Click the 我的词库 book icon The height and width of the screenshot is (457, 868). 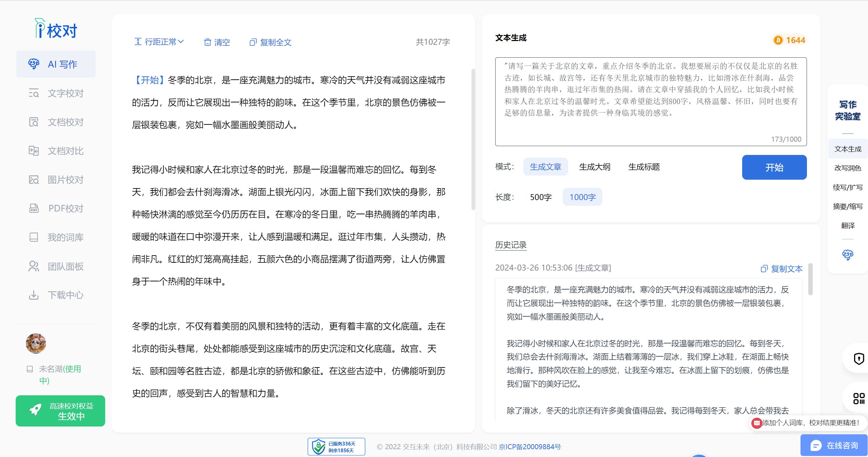pyautogui.click(x=34, y=237)
